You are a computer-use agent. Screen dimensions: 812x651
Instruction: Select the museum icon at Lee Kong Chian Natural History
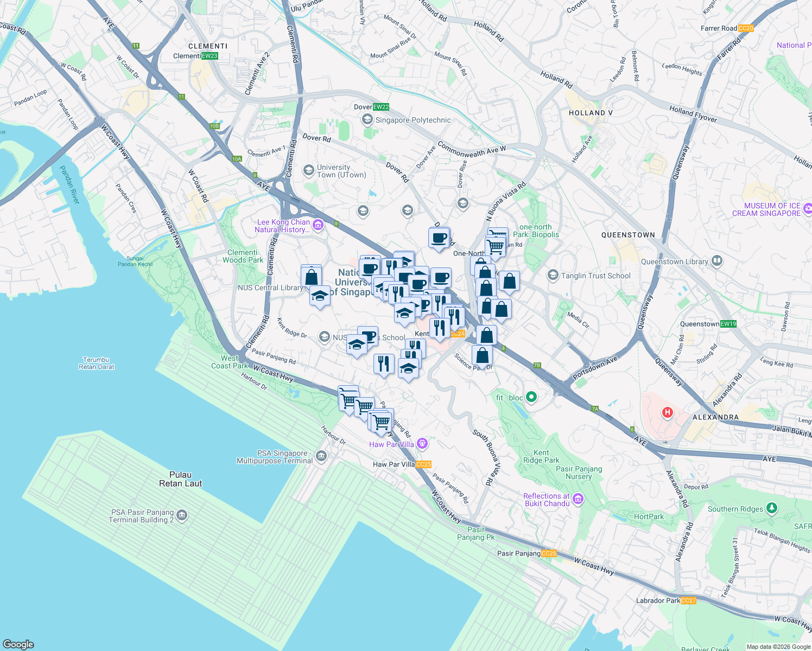(319, 225)
